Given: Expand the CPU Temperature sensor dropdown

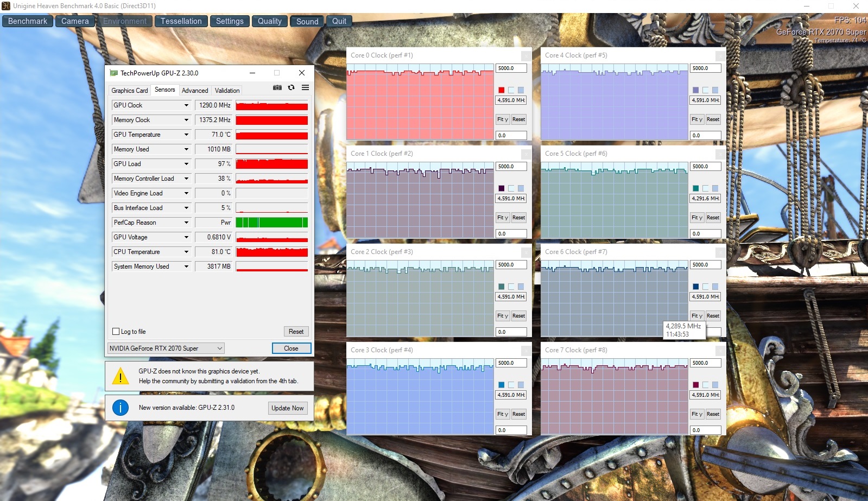Looking at the screenshot, I should [x=186, y=252].
